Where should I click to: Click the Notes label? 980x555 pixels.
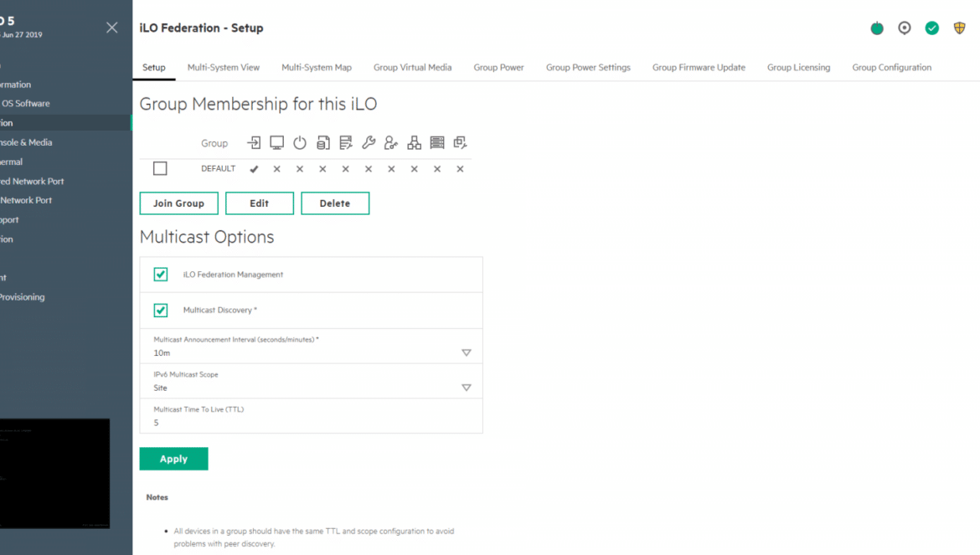pos(157,497)
